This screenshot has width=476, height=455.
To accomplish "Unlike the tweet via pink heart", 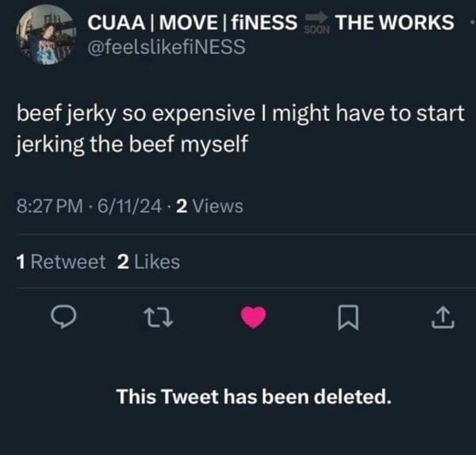I will pyautogui.click(x=254, y=318).
